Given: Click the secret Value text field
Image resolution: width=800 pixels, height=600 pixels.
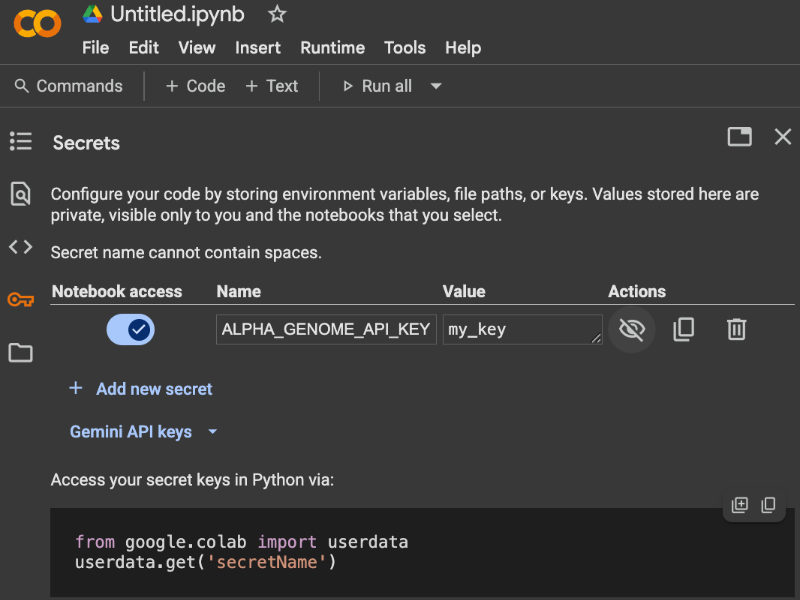Looking at the screenshot, I should click(520, 329).
